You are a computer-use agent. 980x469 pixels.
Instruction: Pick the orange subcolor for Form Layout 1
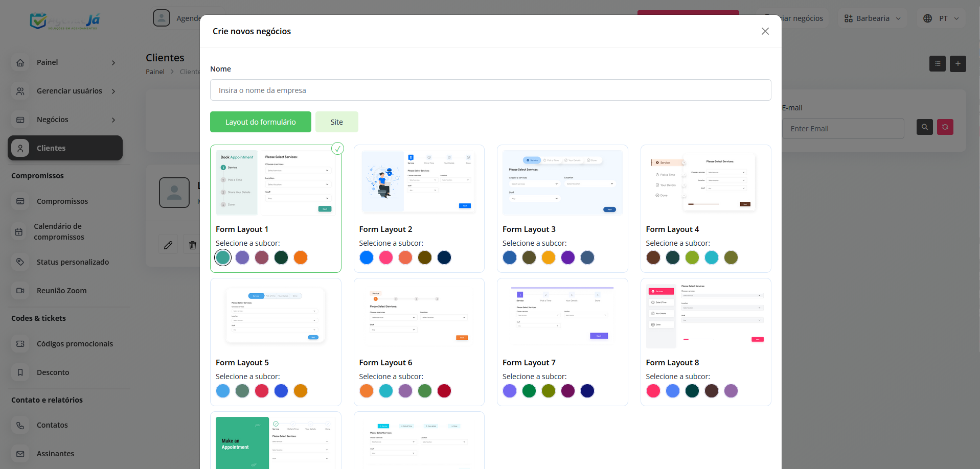pos(301,257)
